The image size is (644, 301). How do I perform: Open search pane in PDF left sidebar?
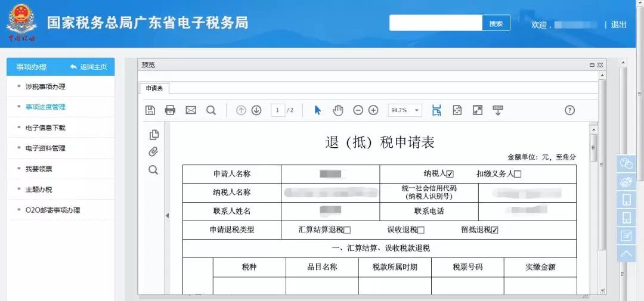click(x=153, y=170)
